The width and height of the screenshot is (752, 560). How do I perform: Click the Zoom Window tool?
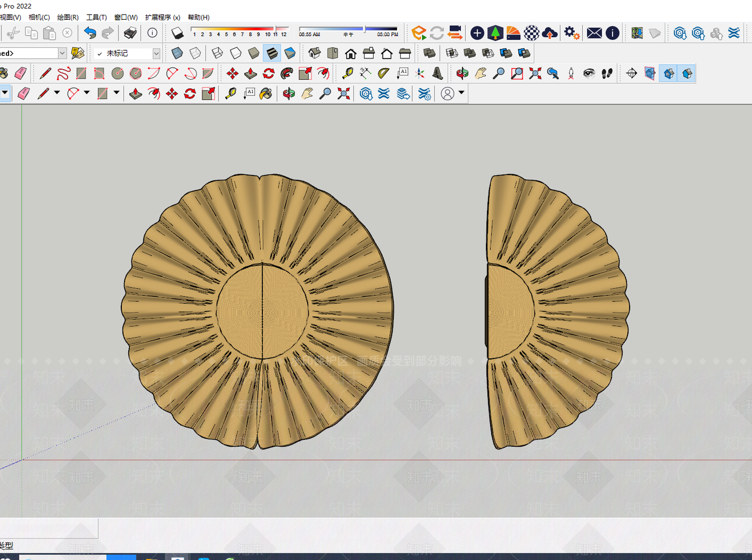(517, 73)
